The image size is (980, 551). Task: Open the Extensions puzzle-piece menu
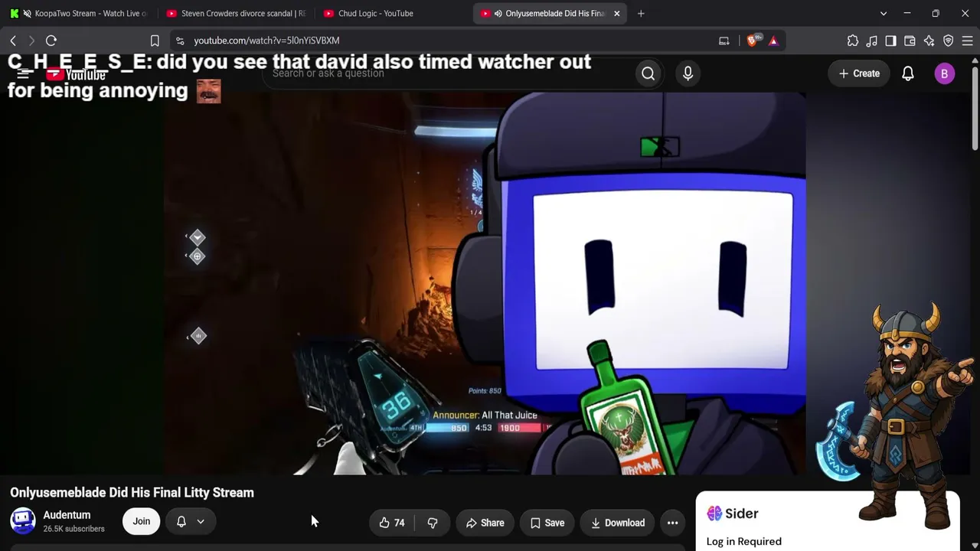click(x=853, y=41)
